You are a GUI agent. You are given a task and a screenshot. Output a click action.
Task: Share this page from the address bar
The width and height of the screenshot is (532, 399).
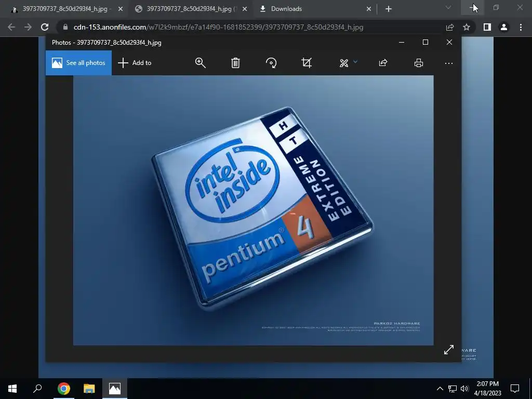click(x=450, y=27)
